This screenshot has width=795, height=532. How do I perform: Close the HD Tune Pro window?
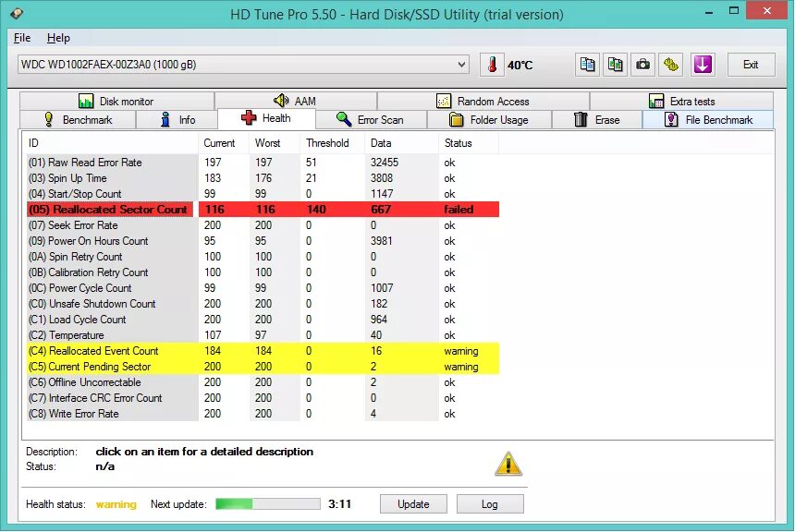767,11
